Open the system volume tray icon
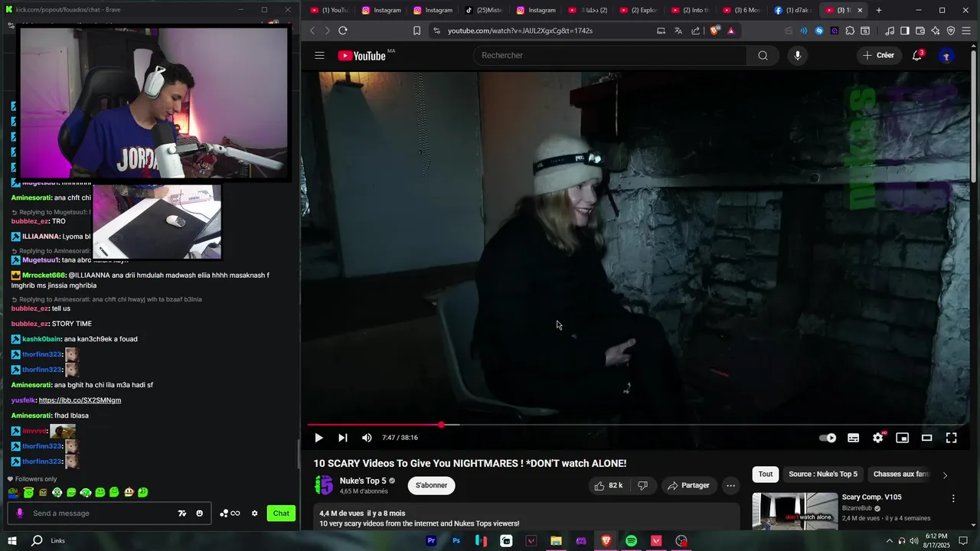The width and height of the screenshot is (980, 551). click(914, 541)
